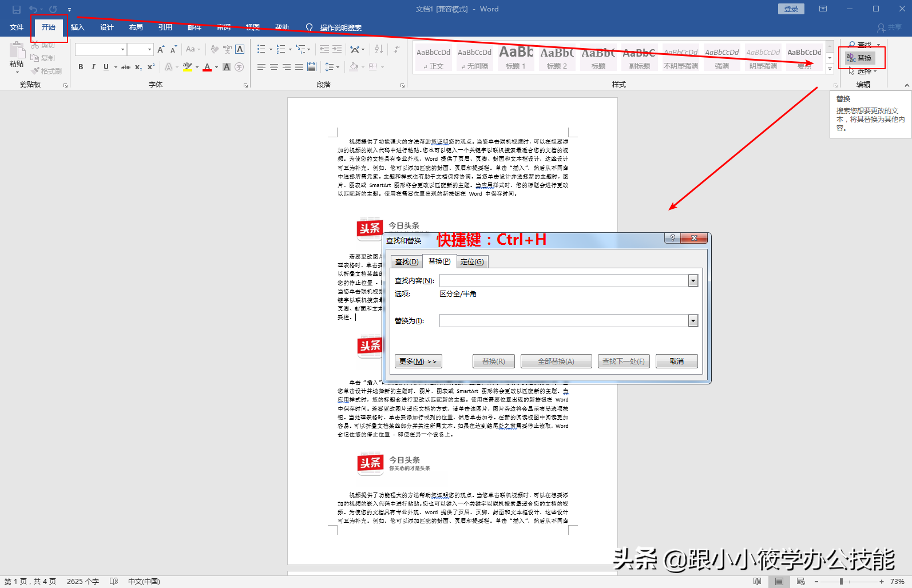Click 替换 in the editing group
This screenshot has width=912, height=588.
(x=860, y=58)
